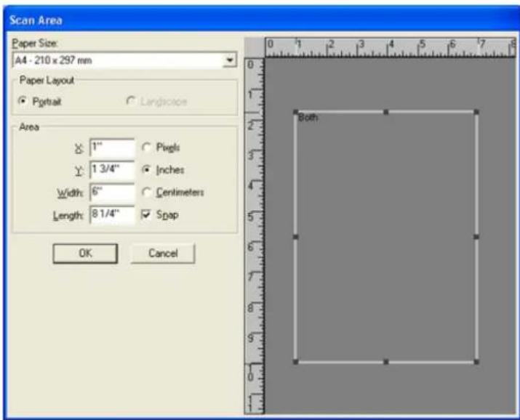The width and height of the screenshot is (520, 420).
Task: Click the left-middle handle of scan area
Action: coord(296,237)
